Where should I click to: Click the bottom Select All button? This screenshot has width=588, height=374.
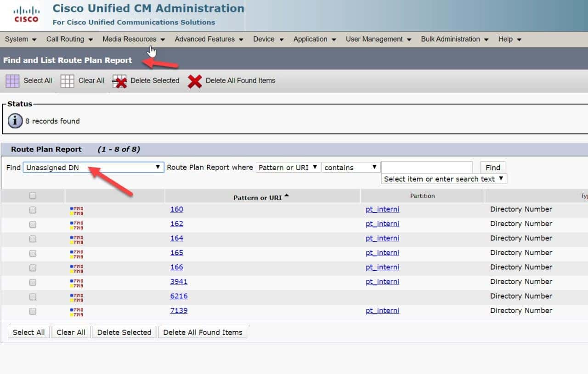[x=29, y=332]
